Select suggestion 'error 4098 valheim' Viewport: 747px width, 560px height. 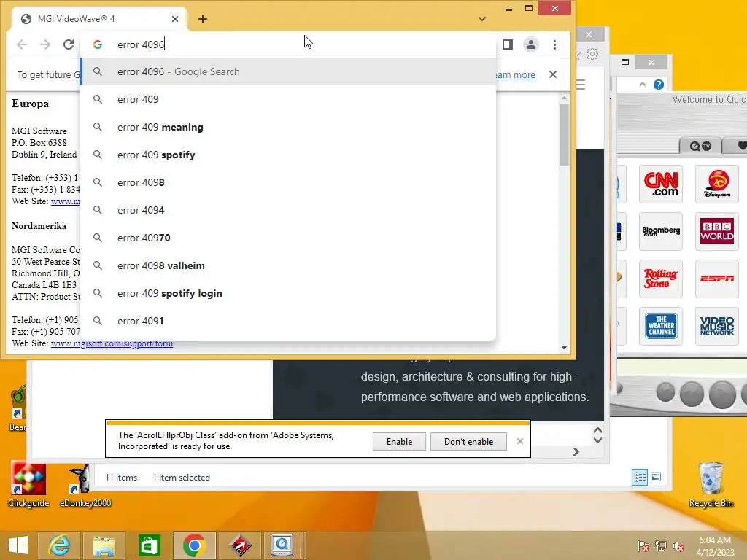click(288, 265)
